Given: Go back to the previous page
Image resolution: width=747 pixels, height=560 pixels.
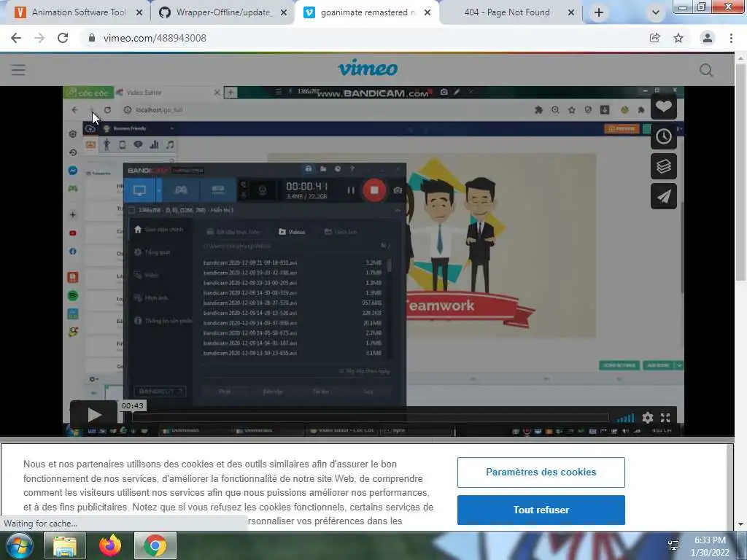Looking at the screenshot, I should [16, 38].
